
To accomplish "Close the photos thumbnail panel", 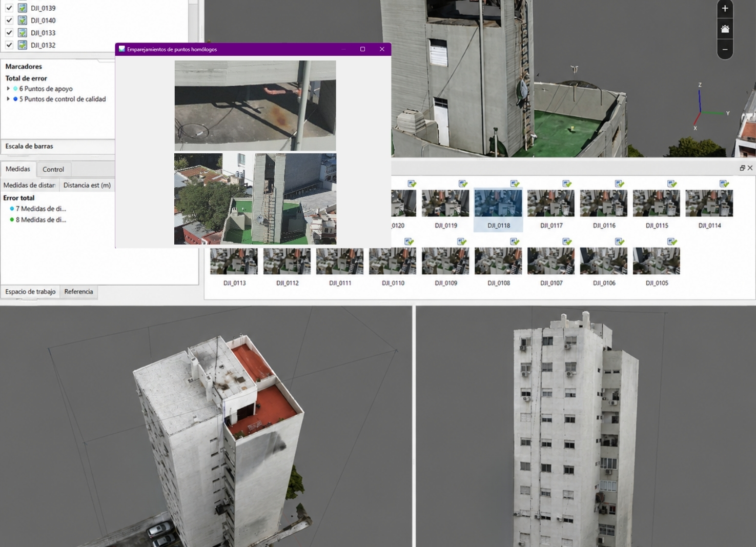I will 750,168.
